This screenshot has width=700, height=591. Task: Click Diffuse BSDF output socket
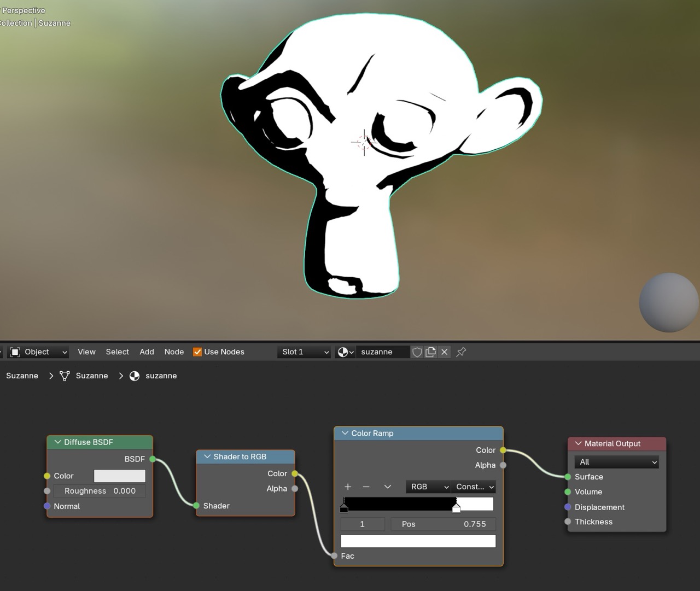tap(153, 459)
